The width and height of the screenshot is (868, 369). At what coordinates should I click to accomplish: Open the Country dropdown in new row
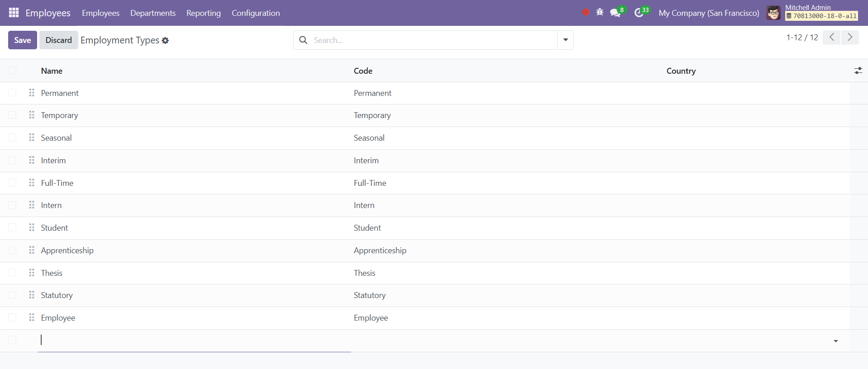pyautogui.click(x=835, y=341)
